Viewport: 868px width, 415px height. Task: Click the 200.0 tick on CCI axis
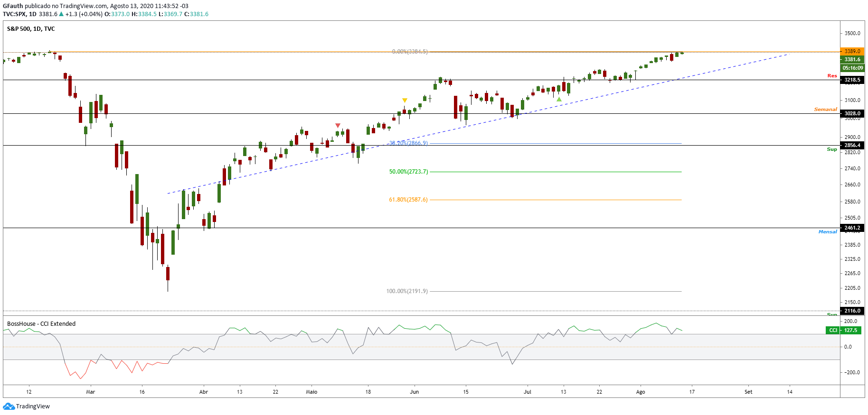[x=851, y=321]
